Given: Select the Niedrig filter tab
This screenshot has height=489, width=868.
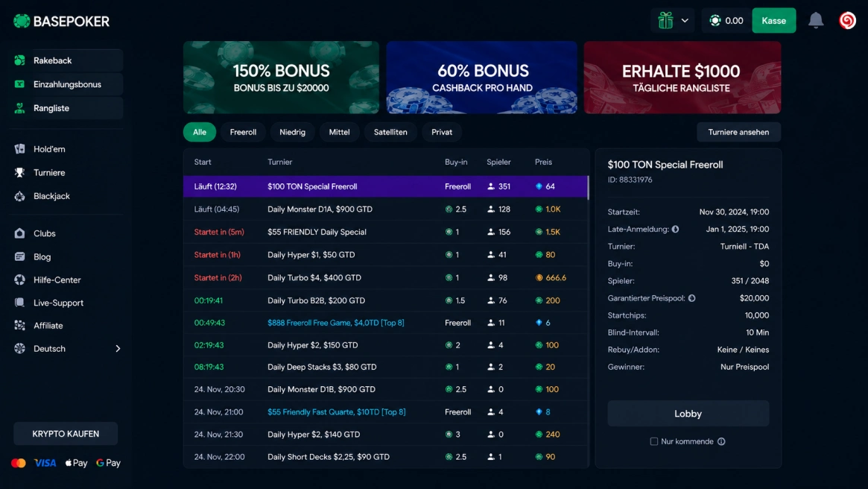Looking at the screenshot, I should click(292, 133).
